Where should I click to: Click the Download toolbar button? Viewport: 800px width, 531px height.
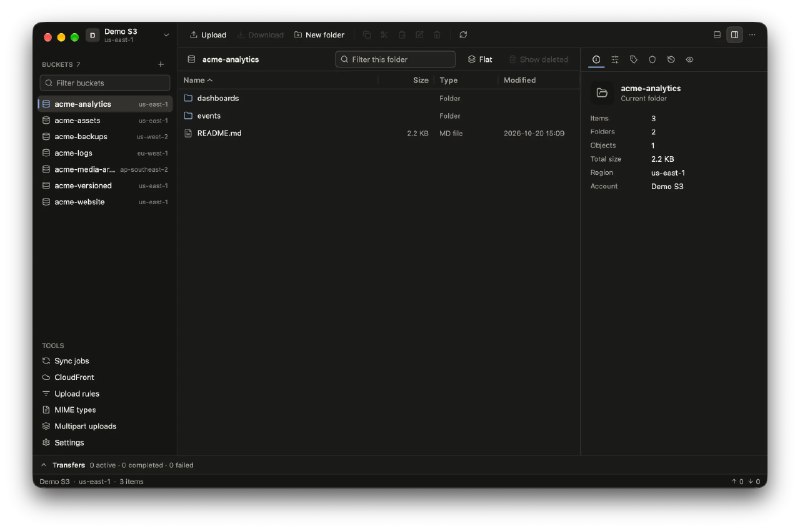260,35
